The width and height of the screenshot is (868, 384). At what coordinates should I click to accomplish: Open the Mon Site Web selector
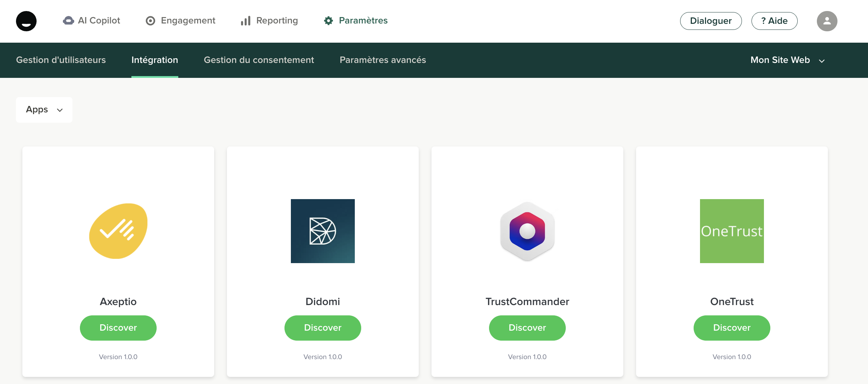[787, 60]
